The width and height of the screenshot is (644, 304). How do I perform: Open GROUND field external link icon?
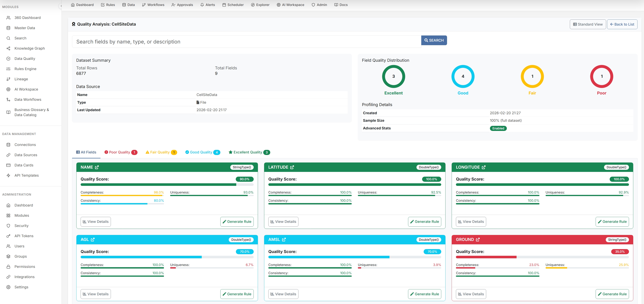point(478,240)
